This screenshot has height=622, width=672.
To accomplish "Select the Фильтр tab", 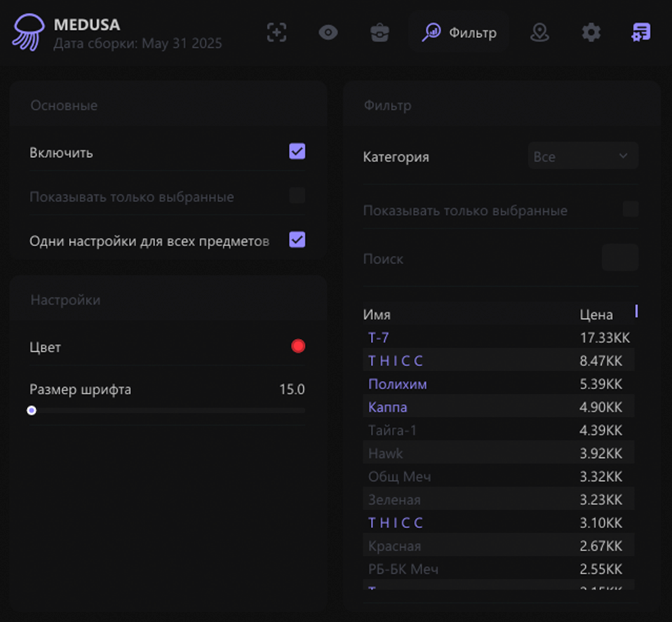I will [x=459, y=33].
